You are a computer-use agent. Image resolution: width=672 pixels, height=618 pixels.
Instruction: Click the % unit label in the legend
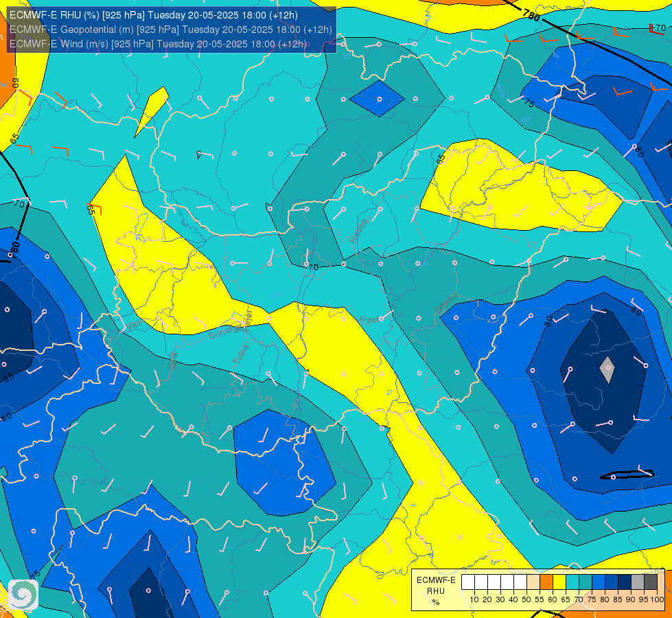[x=436, y=602]
